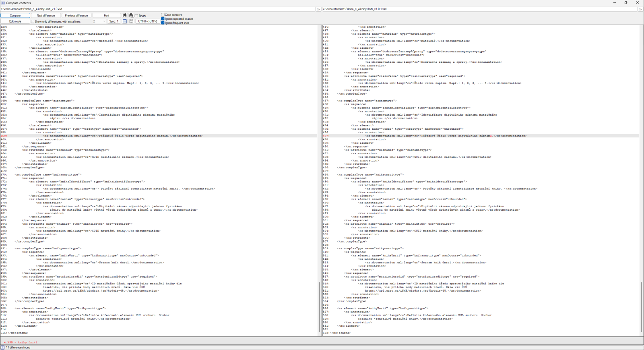
Task: Switch to Edit mode
Action: click(x=15, y=21)
